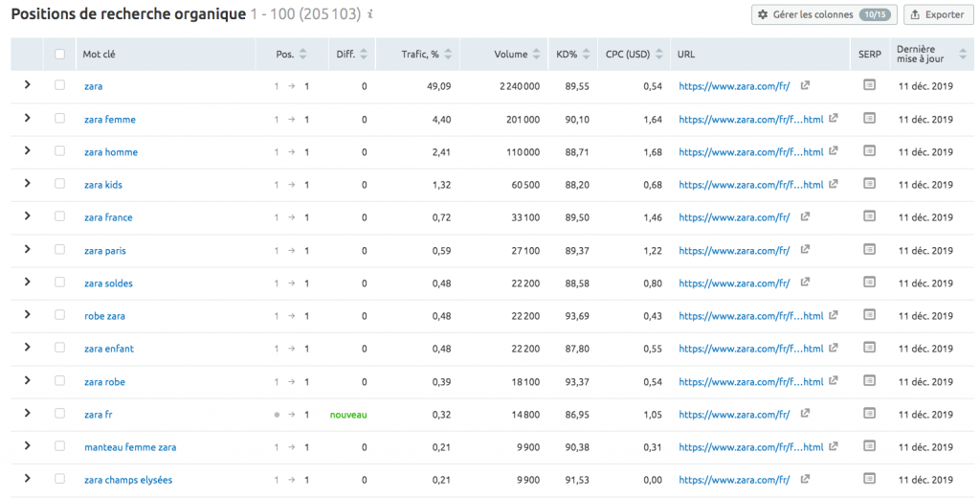Open SERP snapshot for zara homme row
Viewport: 980px width, 498px height.
tap(869, 150)
